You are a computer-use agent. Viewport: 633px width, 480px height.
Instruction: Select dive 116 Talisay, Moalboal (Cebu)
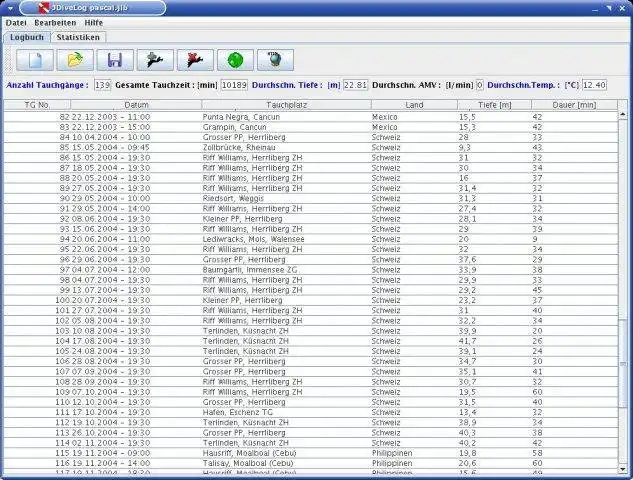click(311, 463)
